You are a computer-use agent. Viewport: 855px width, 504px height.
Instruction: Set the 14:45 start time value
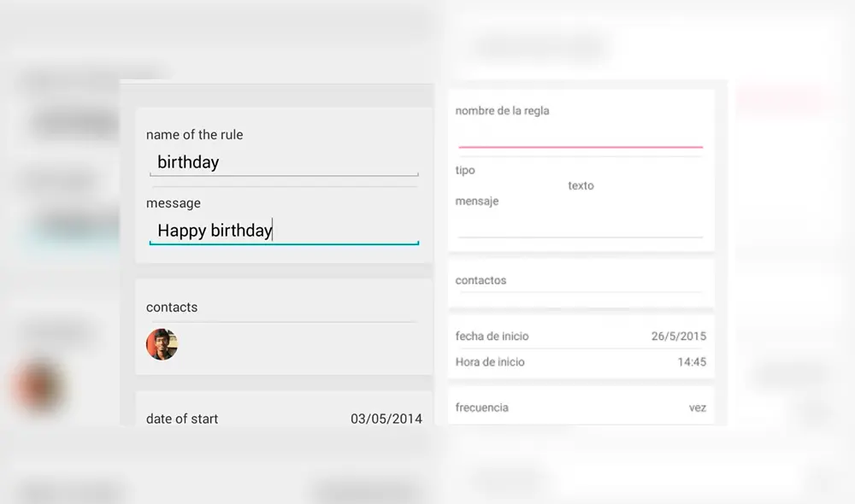(692, 362)
